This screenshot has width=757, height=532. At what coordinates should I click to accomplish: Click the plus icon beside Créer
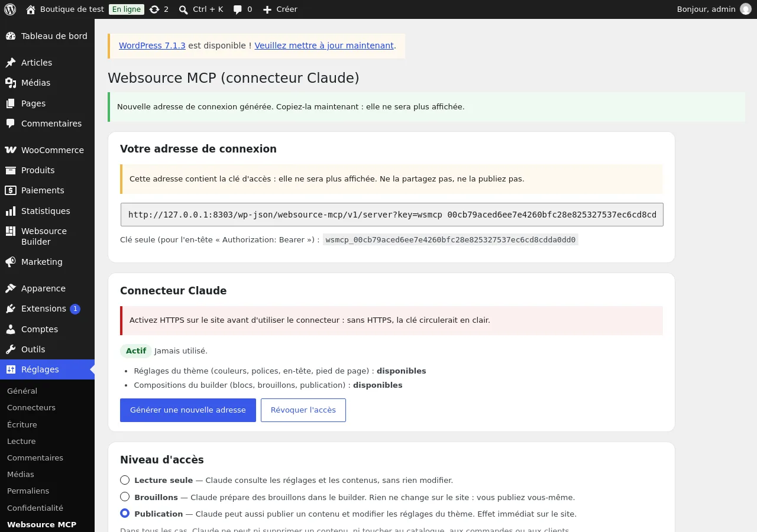[x=267, y=9]
